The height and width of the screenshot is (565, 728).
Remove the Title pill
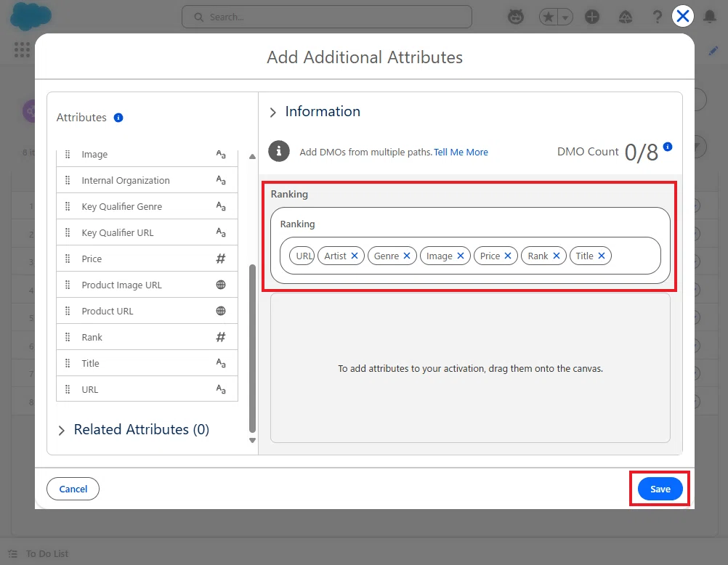pos(602,256)
